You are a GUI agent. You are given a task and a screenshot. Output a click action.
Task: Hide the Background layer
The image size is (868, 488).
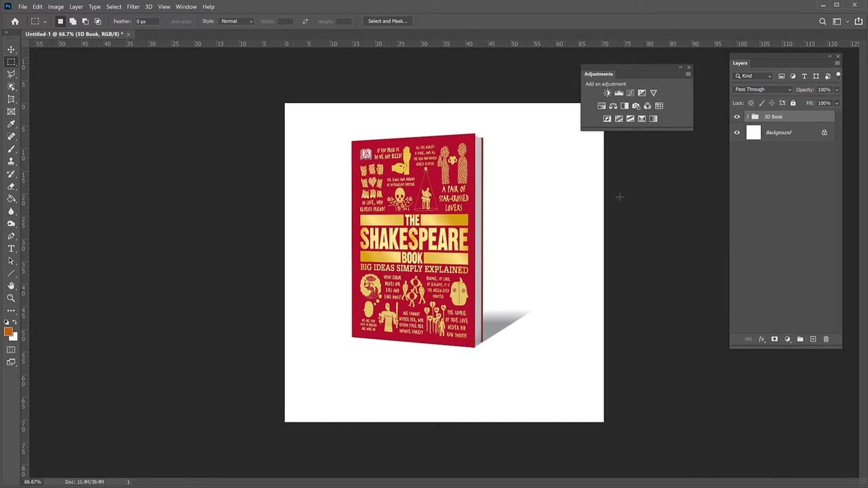737,132
